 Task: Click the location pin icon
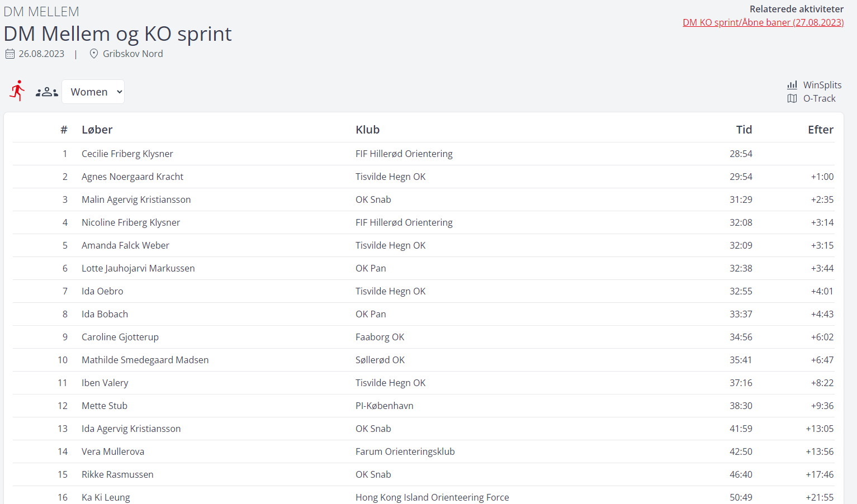tap(94, 54)
